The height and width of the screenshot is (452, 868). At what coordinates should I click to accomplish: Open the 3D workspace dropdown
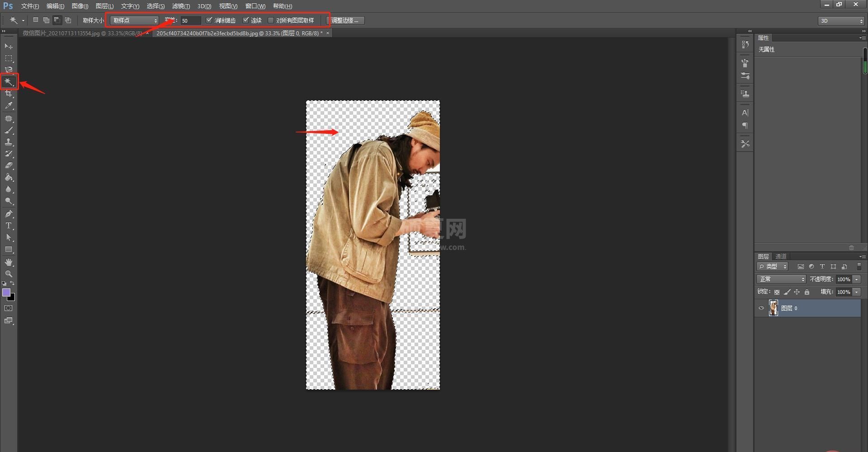(x=841, y=21)
